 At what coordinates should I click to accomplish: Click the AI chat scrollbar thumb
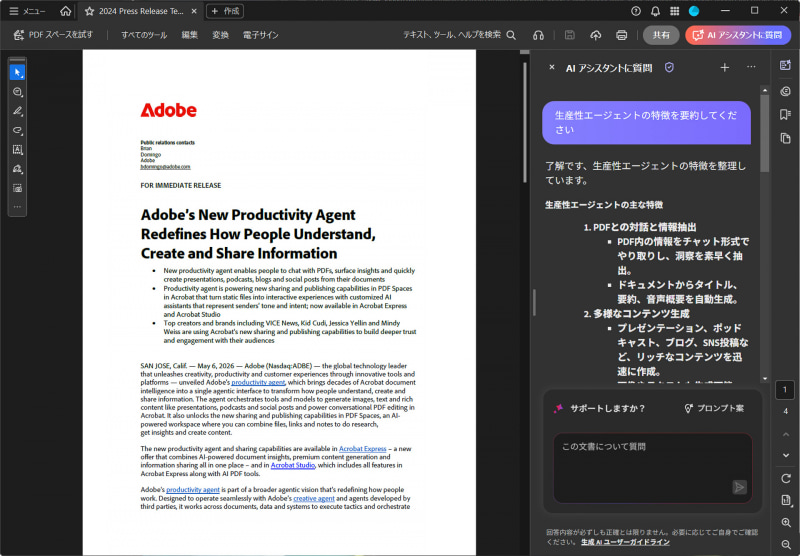tap(764, 134)
